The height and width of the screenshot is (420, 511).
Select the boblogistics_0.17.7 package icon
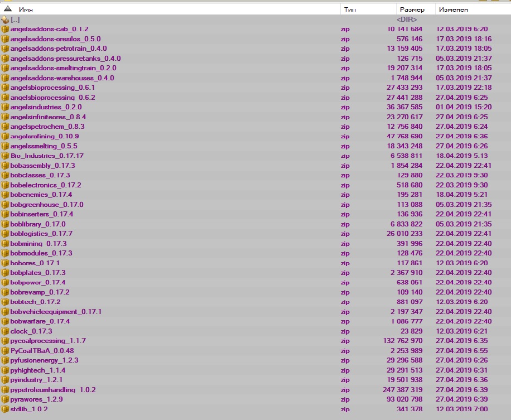[x=5, y=234]
